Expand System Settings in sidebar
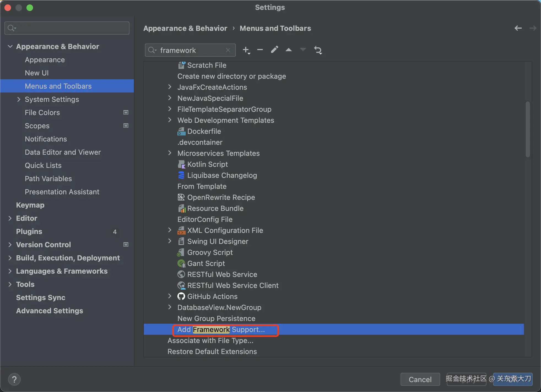Image resolution: width=541 pixels, height=392 pixels. click(x=19, y=99)
